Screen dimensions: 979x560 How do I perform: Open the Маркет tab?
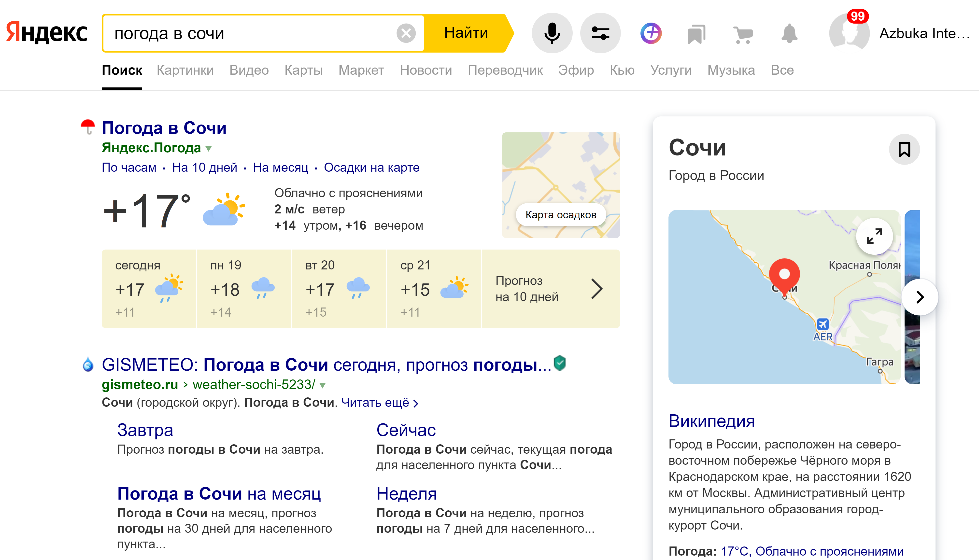(361, 70)
